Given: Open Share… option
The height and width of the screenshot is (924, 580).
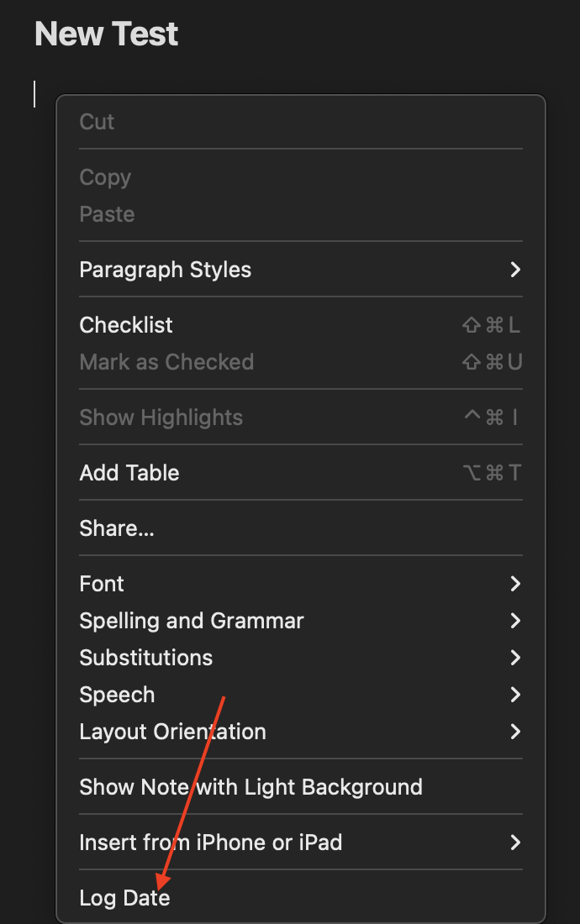Looking at the screenshot, I should 117,528.
